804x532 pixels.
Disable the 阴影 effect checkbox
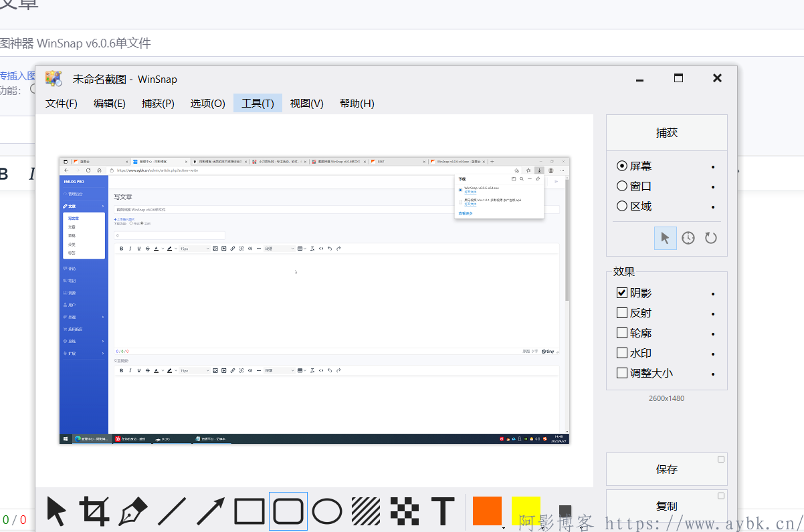click(621, 292)
